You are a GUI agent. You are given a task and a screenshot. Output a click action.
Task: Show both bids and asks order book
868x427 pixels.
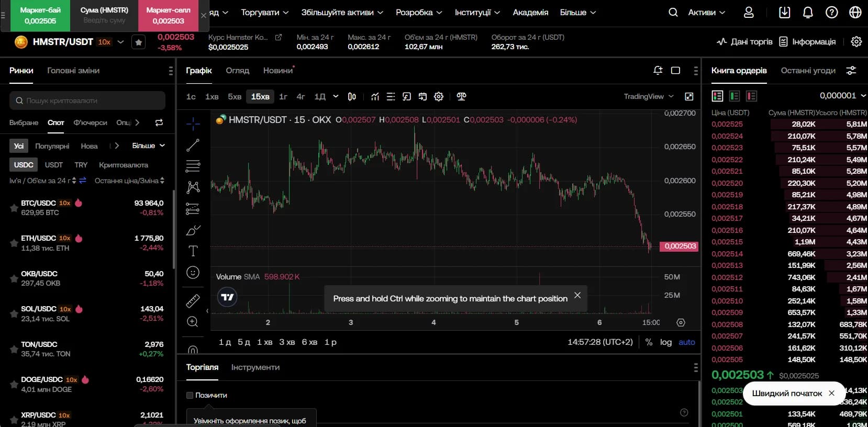point(717,96)
